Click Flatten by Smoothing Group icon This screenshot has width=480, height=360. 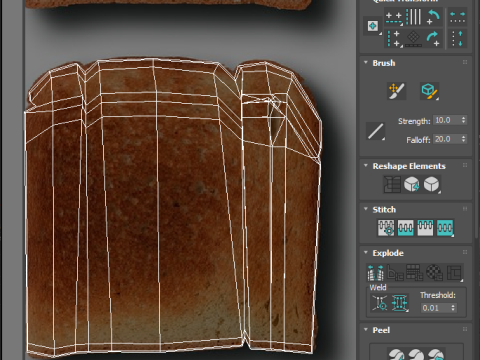coord(415,273)
